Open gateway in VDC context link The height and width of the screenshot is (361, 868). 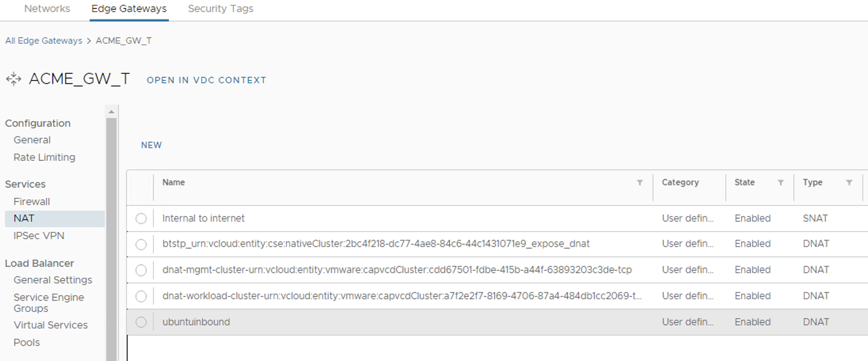[206, 80]
